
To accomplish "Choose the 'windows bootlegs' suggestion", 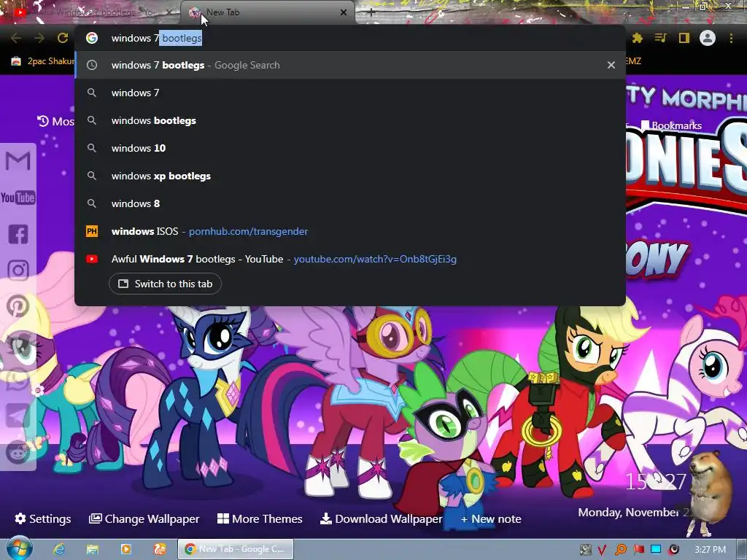I will point(350,120).
